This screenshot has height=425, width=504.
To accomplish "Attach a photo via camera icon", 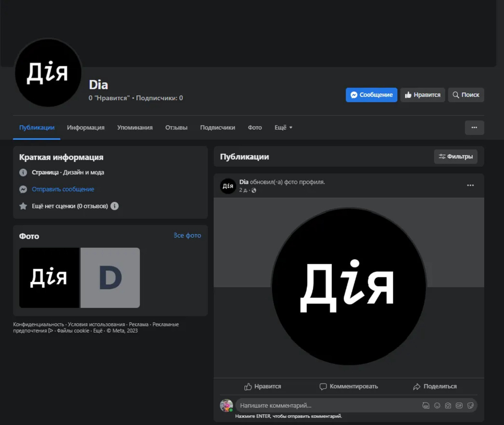I will click(448, 406).
